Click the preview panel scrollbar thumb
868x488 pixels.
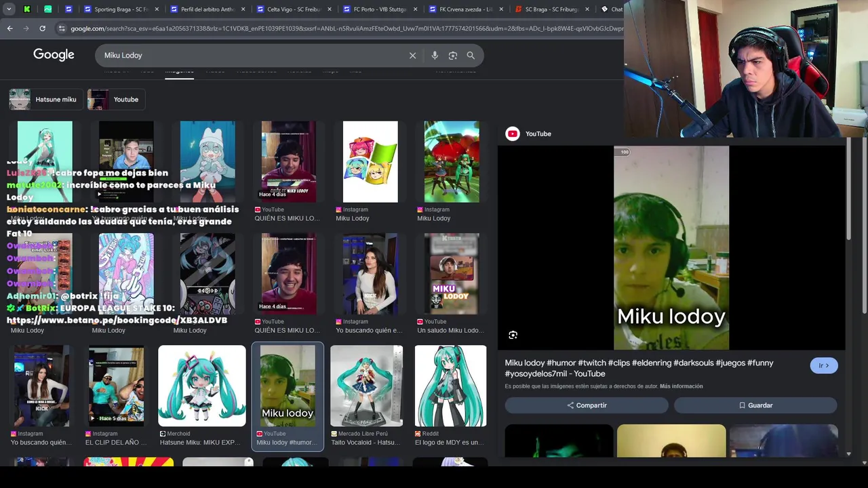pos(848,190)
